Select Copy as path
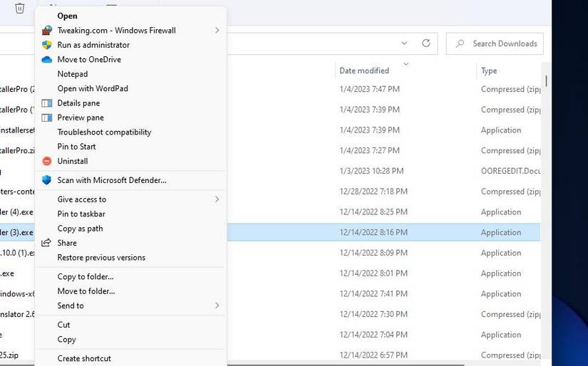This screenshot has width=588, height=366. pyautogui.click(x=80, y=229)
